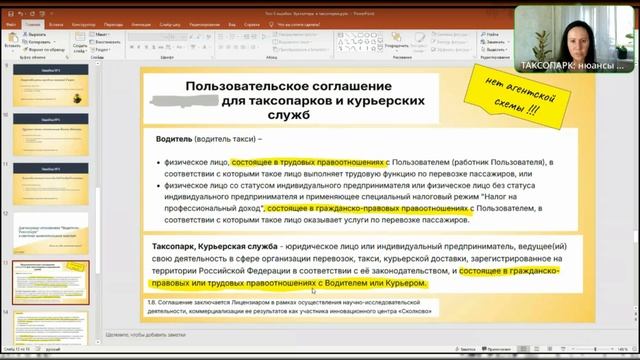Customize quick access toolbar dropdown

point(51,14)
